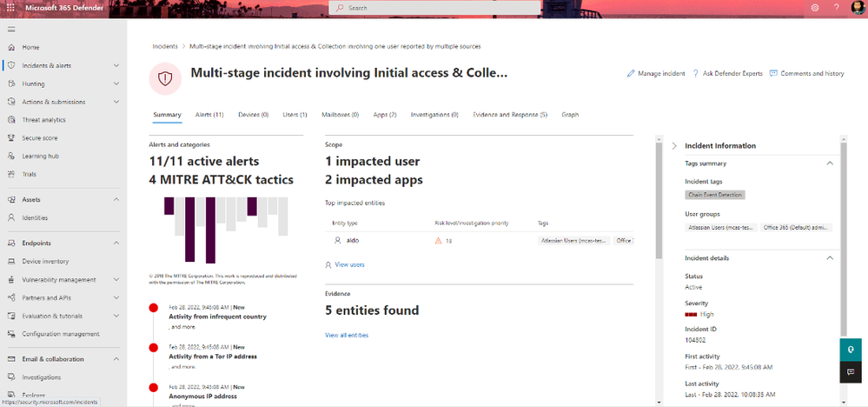Click the Secure score trophy icon
The image size is (868, 407).
[11, 138]
